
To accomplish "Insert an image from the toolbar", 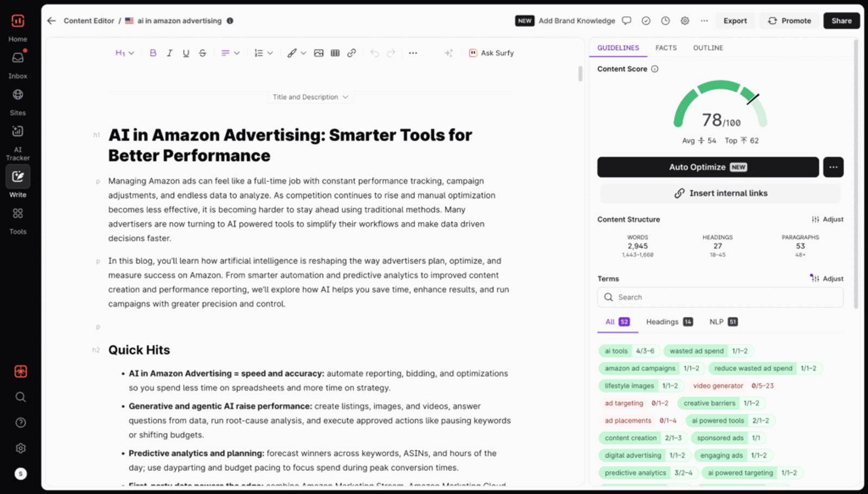I will point(319,53).
